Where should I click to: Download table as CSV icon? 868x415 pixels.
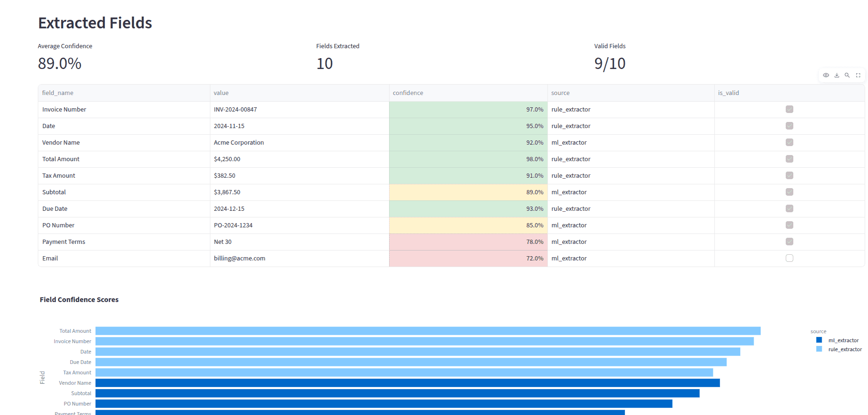coord(837,75)
